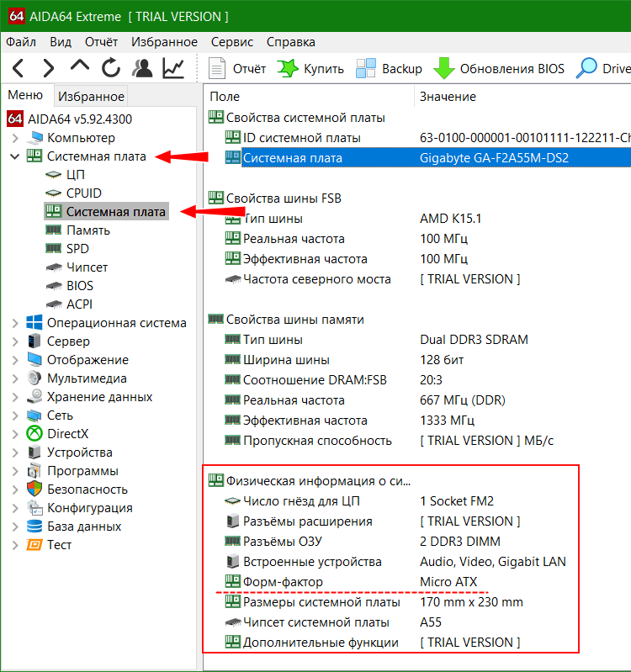Select highlighted Gigabyte GA-F2A55M-DS2 row
The height and width of the screenshot is (672, 631).
pyautogui.click(x=427, y=158)
